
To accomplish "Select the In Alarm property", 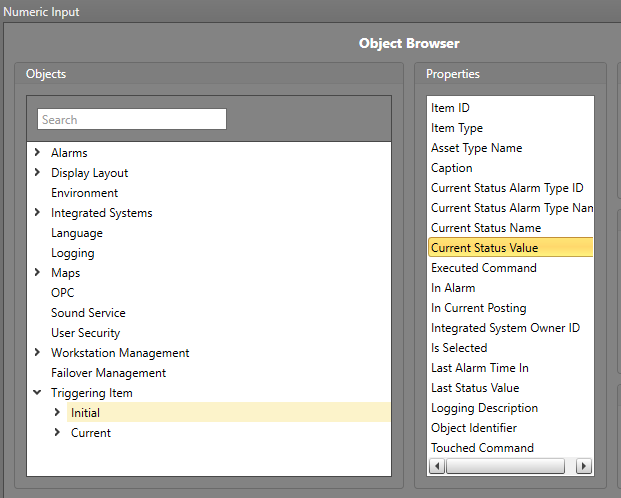I will coord(453,288).
